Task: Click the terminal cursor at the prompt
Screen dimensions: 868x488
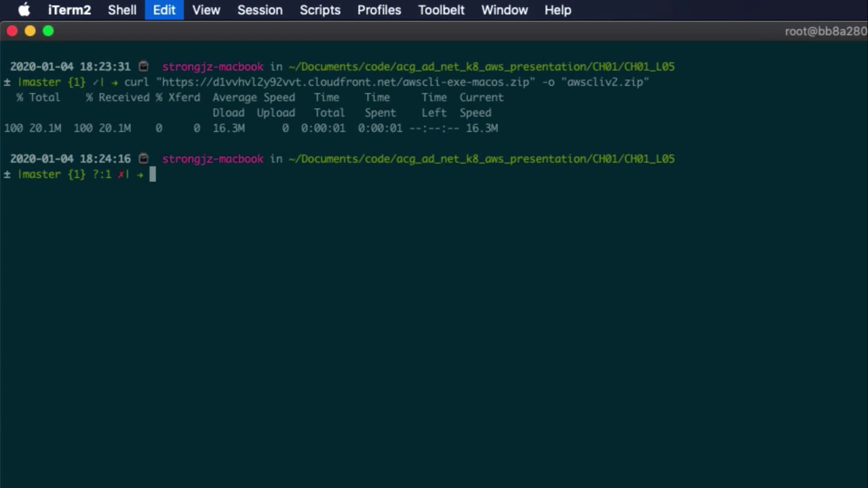Action: tap(153, 174)
